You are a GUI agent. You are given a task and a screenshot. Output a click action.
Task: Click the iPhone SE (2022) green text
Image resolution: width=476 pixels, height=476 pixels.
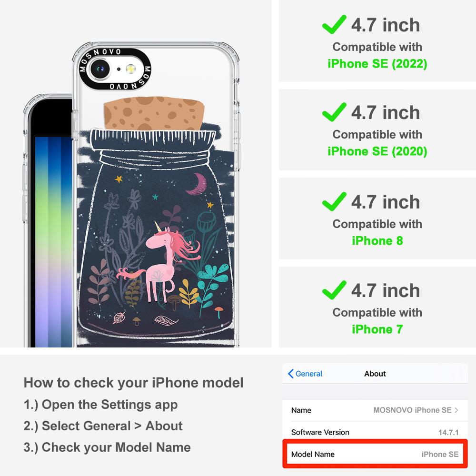(x=377, y=64)
